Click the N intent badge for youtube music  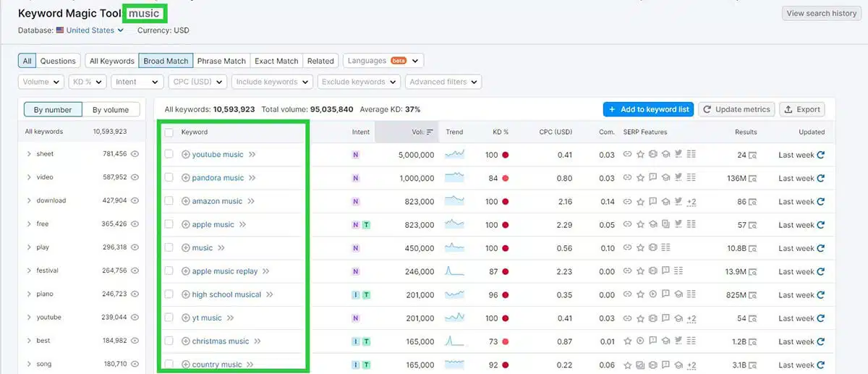pyautogui.click(x=355, y=155)
